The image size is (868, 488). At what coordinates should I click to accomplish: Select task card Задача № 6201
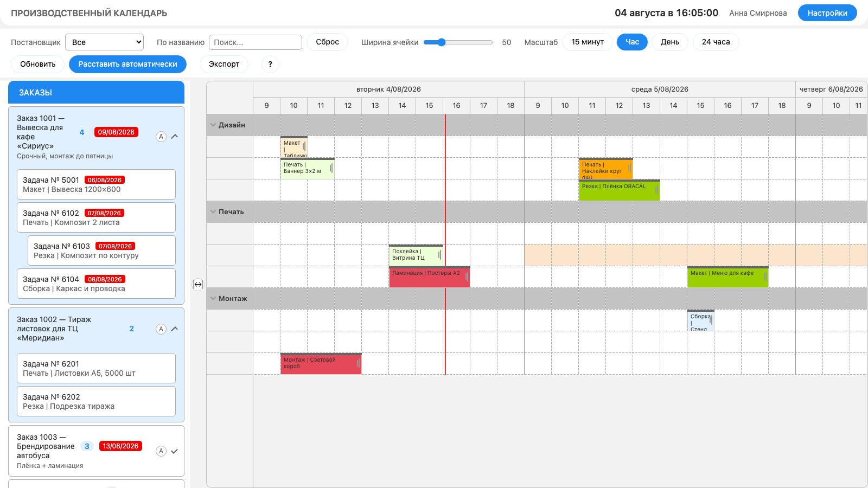tap(96, 368)
